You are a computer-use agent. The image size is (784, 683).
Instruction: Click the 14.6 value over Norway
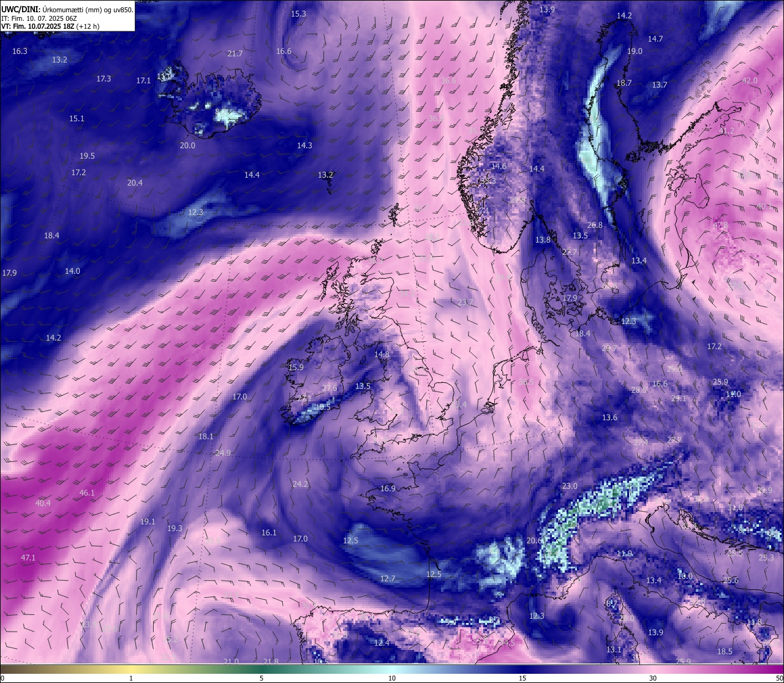(x=499, y=167)
